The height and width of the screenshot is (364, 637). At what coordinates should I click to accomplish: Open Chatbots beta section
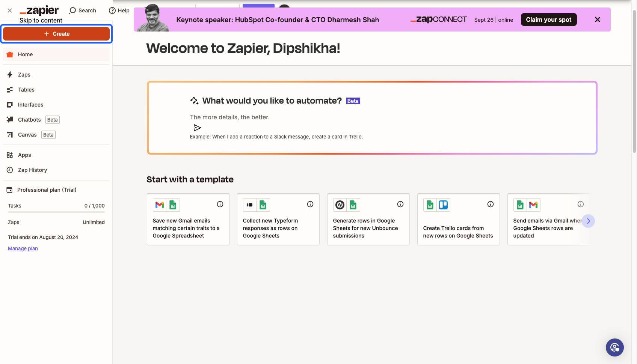click(56, 120)
